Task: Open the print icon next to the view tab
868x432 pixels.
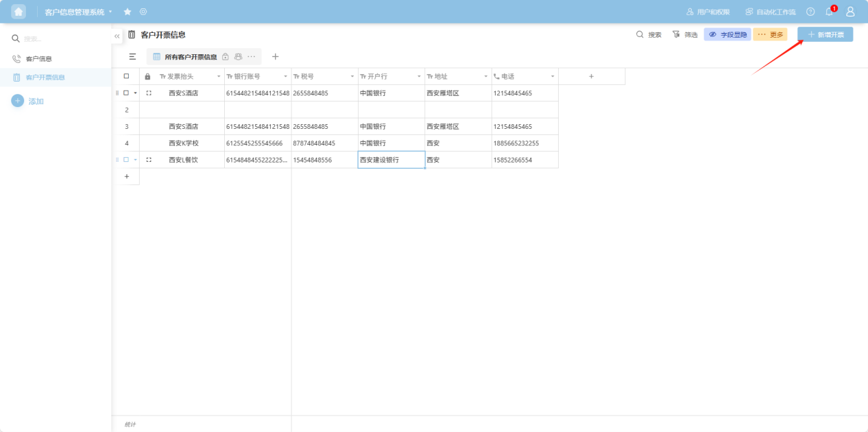Action: point(238,56)
